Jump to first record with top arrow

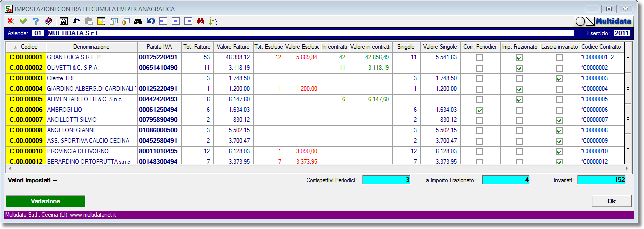click(x=628, y=57)
